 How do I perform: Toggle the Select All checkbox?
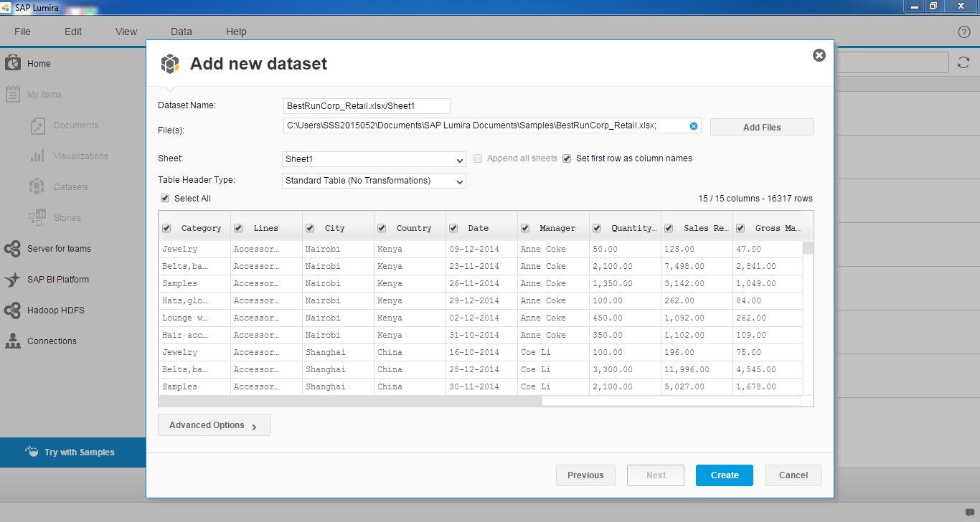tap(165, 199)
